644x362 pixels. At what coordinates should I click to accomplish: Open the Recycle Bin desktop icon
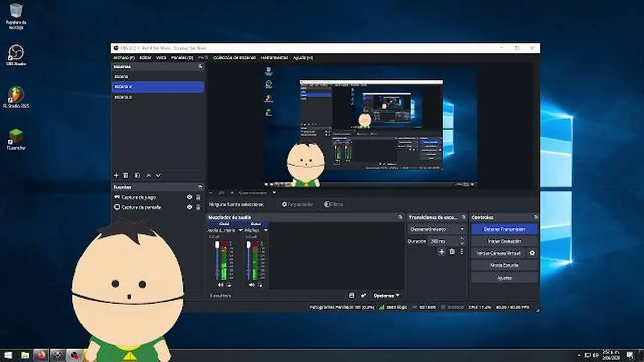point(16,16)
